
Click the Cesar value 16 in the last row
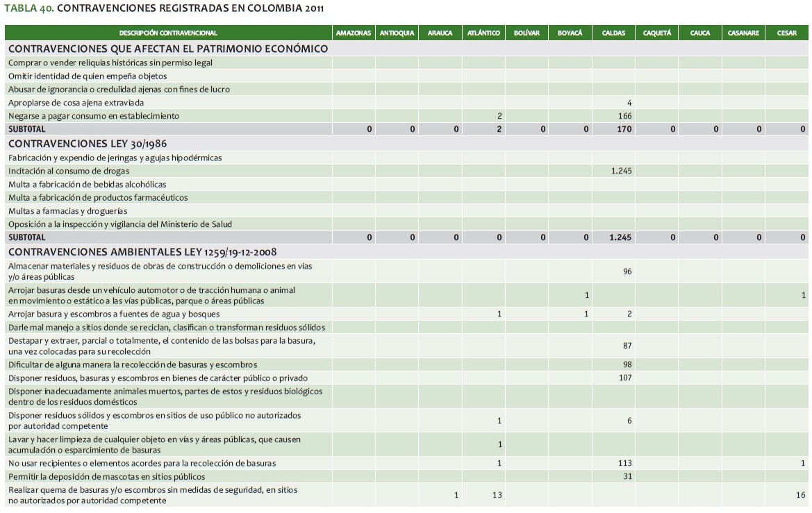point(801,495)
